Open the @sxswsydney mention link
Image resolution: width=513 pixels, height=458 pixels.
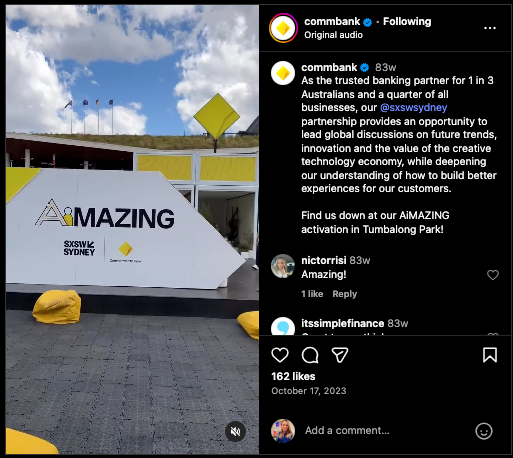point(413,108)
